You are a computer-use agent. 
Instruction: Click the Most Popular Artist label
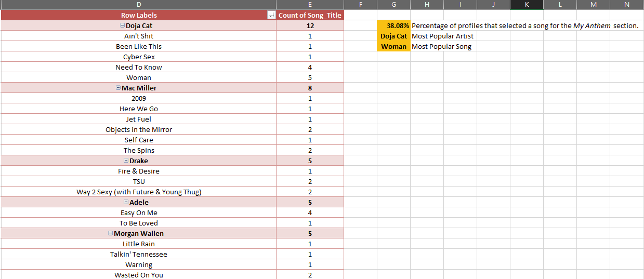442,36
